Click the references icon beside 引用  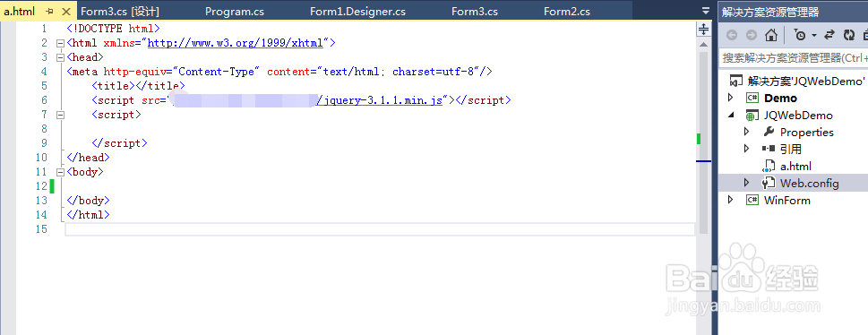769,149
